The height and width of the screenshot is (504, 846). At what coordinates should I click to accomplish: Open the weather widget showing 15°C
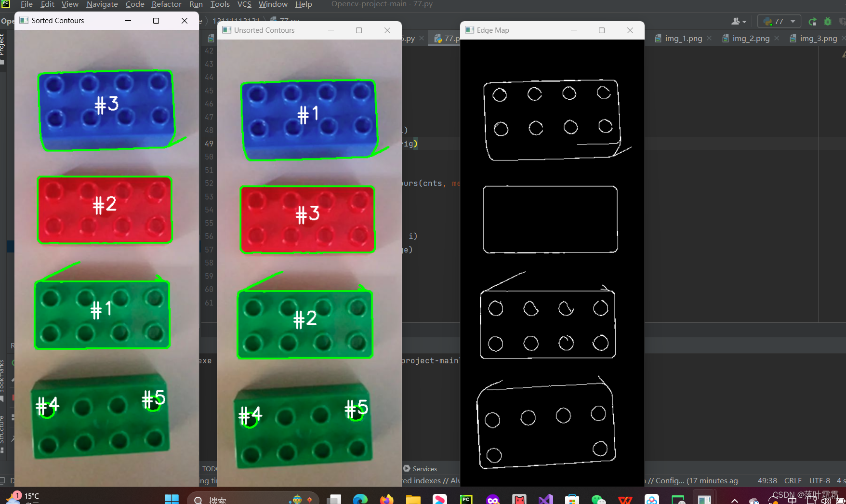[x=23, y=497]
